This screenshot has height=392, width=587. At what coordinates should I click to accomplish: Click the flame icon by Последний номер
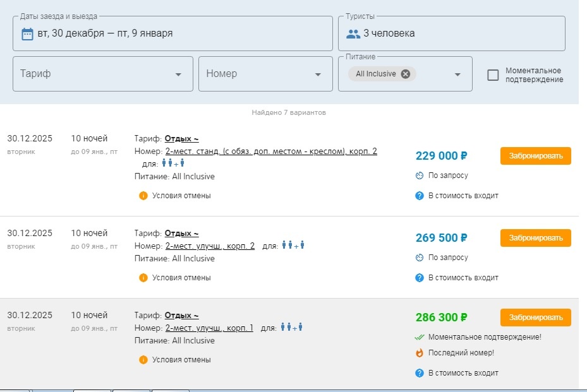click(420, 353)
